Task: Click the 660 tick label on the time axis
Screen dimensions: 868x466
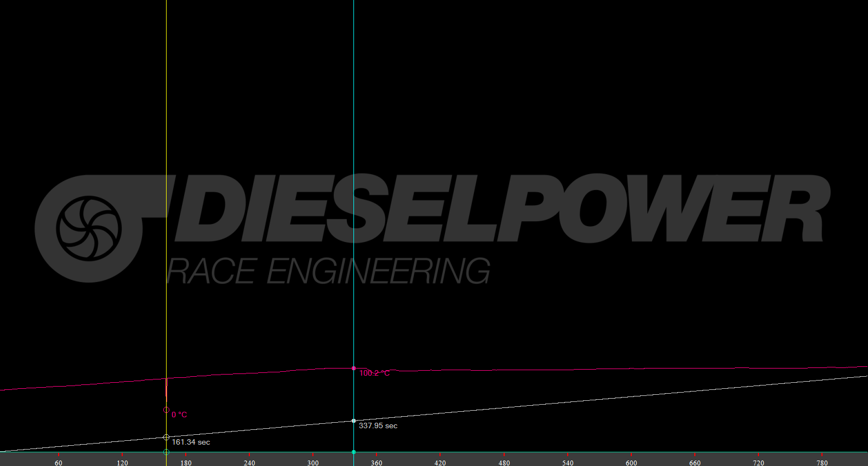Action: (695, 463)
